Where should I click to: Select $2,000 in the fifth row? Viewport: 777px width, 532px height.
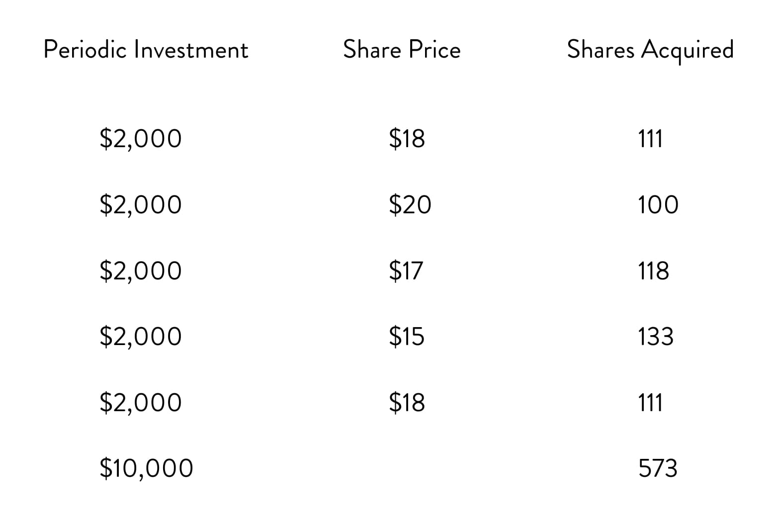(141, 402)
